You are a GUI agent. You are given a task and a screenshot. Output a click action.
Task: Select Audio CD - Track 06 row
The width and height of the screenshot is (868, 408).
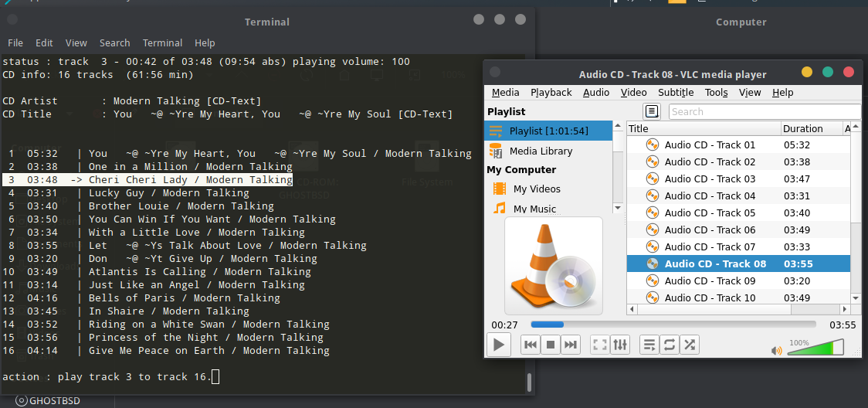pos(738,229)
